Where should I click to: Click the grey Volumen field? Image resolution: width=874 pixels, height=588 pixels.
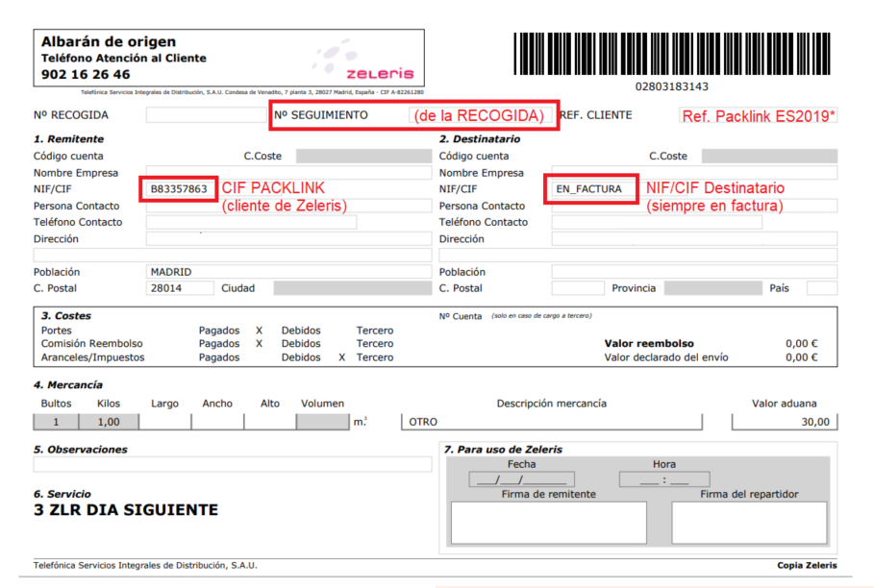[x=323, y=422]
